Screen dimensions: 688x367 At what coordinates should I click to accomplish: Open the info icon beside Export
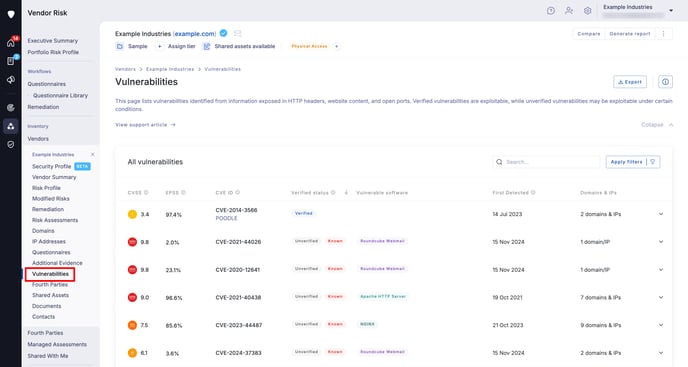[665, 82]
